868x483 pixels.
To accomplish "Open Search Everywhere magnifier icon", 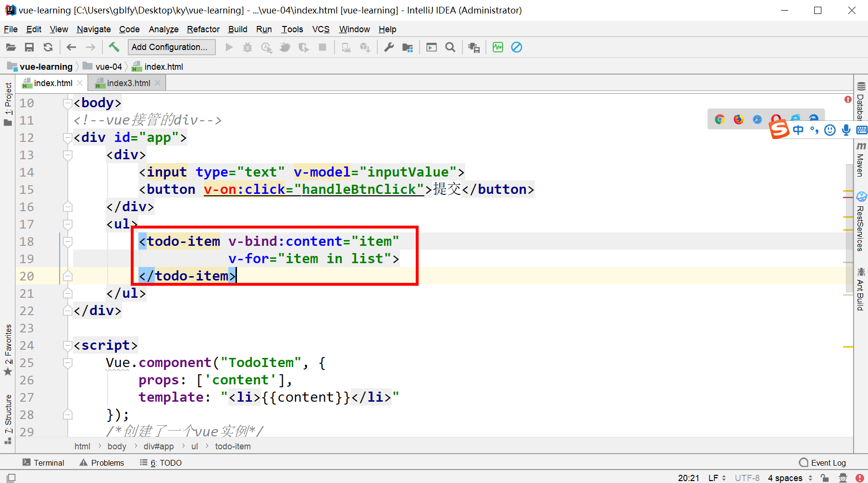I will coord(450,47).
